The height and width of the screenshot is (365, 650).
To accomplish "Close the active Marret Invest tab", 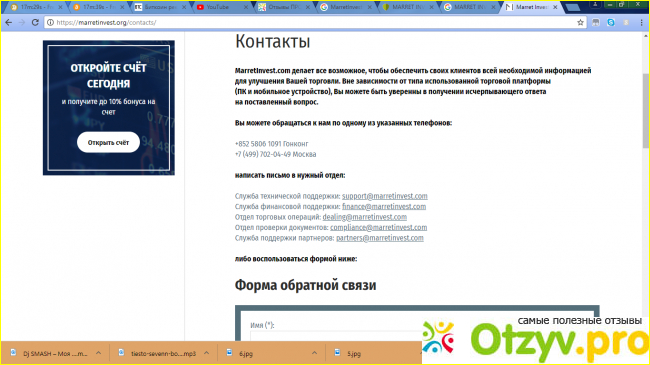I will (x=555, y=7).
